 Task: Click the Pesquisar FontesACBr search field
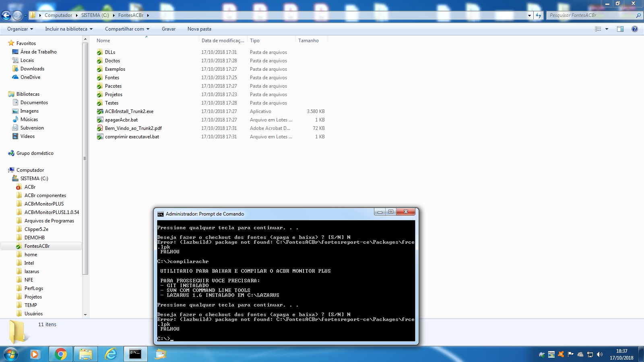[x=591, y=15]
